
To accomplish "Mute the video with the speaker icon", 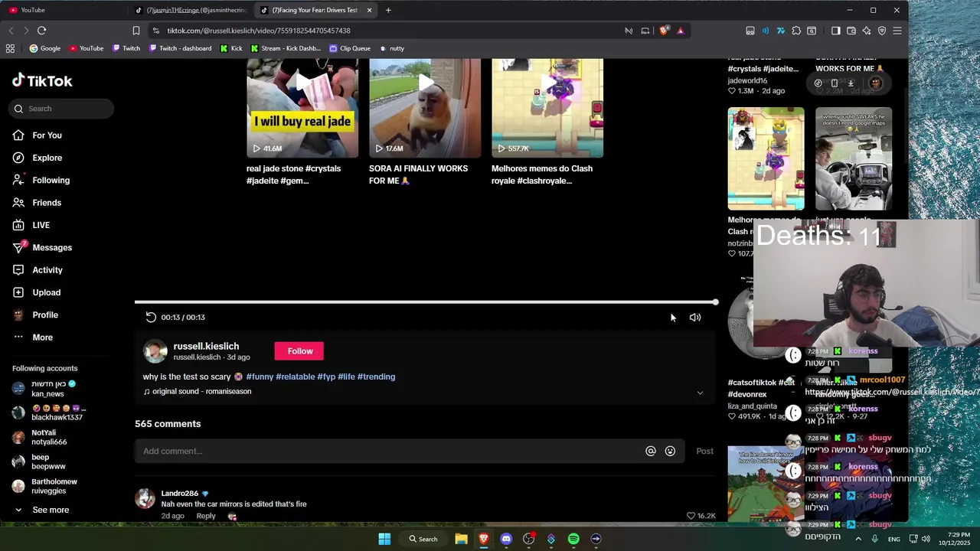I will pyautogui.click(x=695, y=317).
